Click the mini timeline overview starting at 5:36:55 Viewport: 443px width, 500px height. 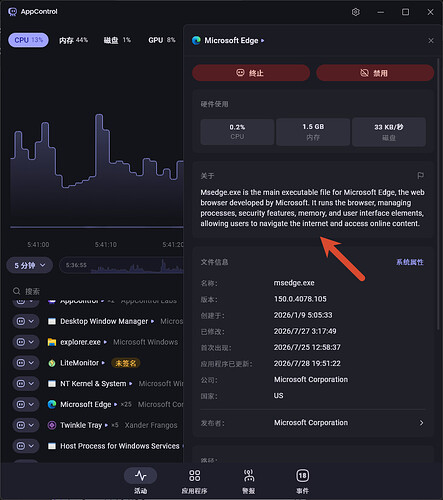click(122, 266)
